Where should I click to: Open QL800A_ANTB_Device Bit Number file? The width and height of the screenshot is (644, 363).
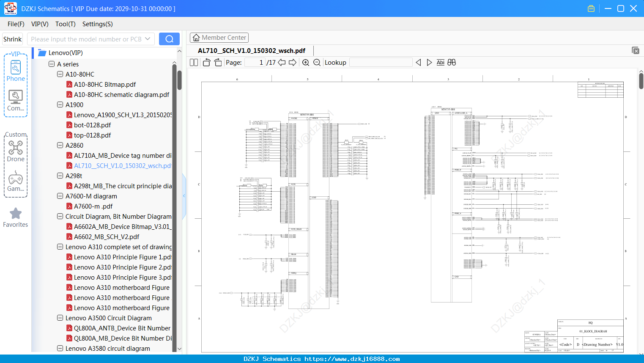[x=123, y=328]
